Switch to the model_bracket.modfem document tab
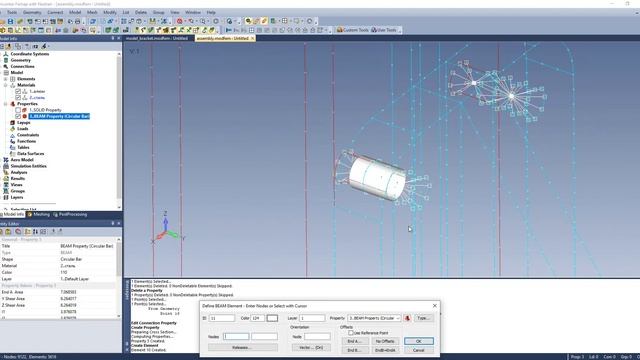Viewport: 640px width, 360px height. click(157, 38)
